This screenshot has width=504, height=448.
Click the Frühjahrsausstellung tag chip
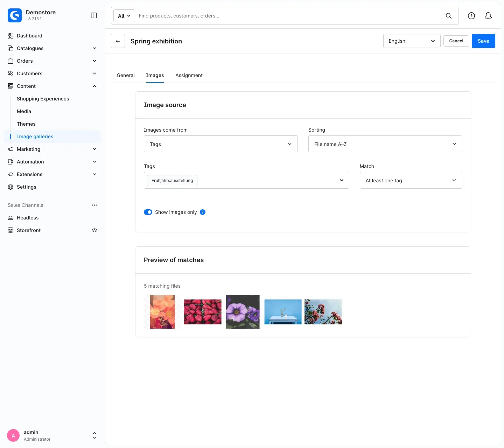click(x=172, y=181)
